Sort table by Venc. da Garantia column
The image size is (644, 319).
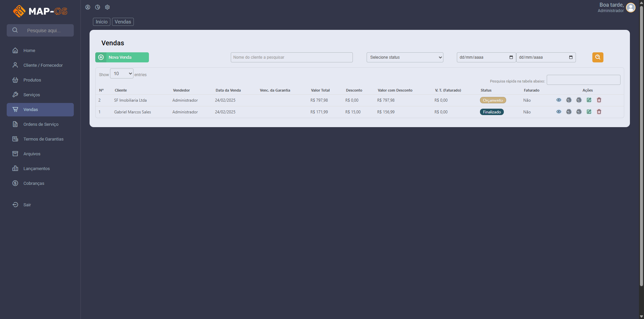(275, 90)
